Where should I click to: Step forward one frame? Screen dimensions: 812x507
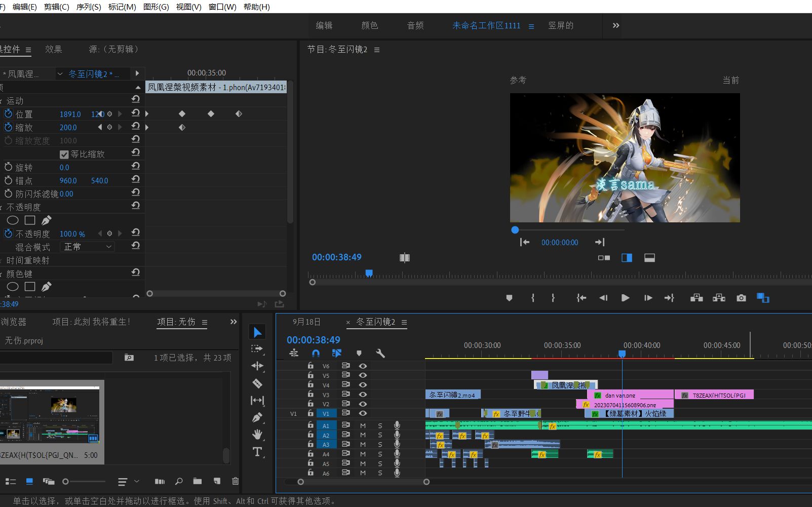[648, 298]
